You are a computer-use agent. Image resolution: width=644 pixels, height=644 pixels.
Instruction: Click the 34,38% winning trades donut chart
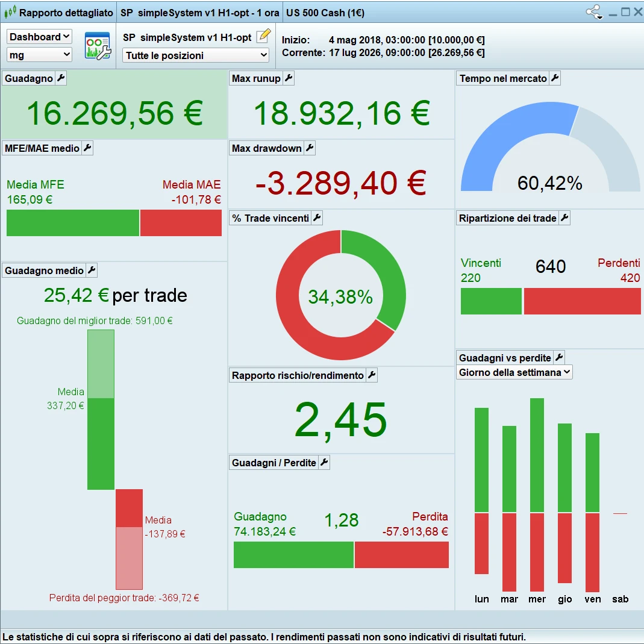point(341,295)
